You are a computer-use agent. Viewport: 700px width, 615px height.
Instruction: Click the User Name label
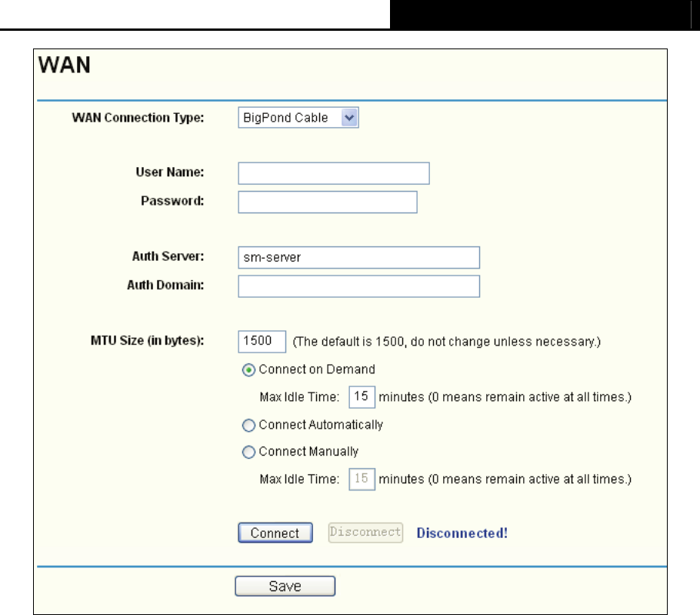point(170,172)
